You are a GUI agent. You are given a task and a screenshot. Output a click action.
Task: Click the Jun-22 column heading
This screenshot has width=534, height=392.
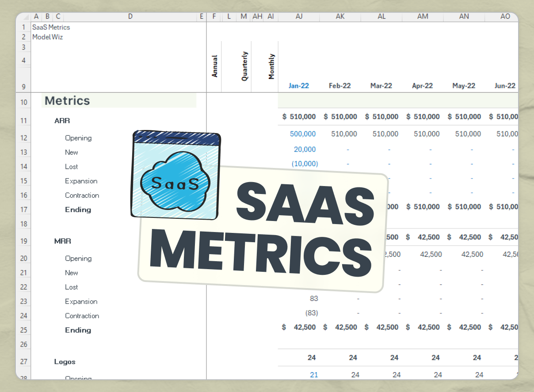click(x=505, y=85)
